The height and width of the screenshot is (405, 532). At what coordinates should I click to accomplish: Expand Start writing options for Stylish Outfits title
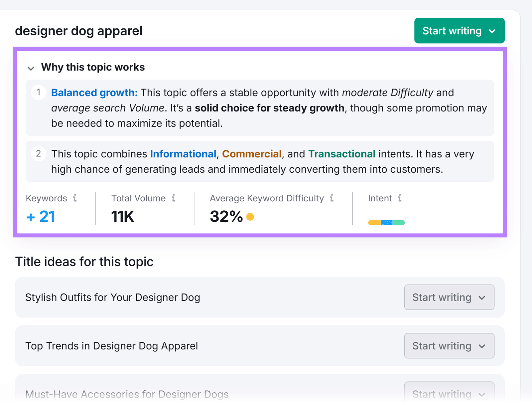(481, 298)
